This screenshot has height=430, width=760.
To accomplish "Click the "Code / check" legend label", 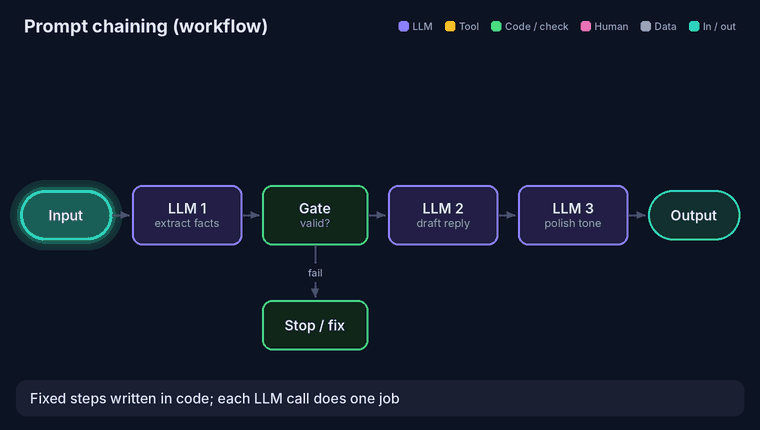I will 537,26.
